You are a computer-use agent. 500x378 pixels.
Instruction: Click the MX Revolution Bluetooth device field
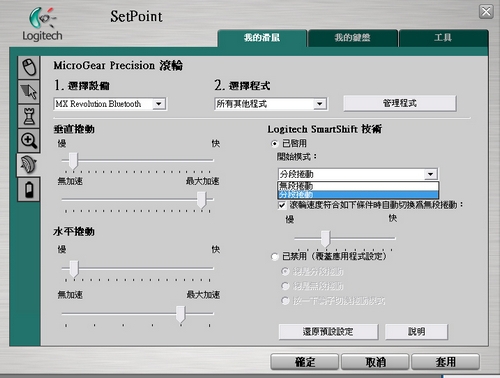pyautogui.click(x=110, y=104)
